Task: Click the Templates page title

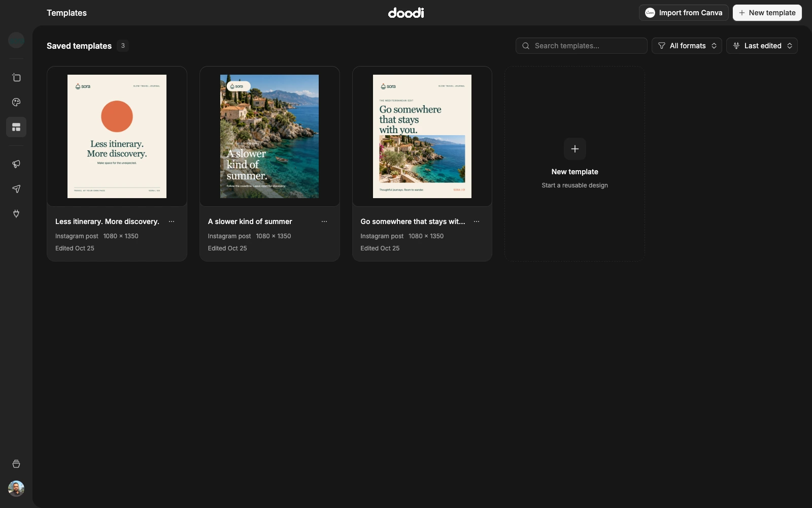Action: pos(66,13)
